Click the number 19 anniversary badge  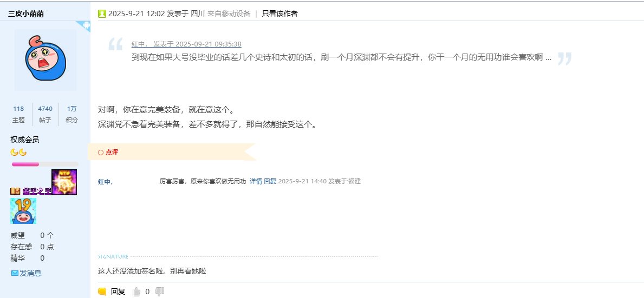(23, 211)
